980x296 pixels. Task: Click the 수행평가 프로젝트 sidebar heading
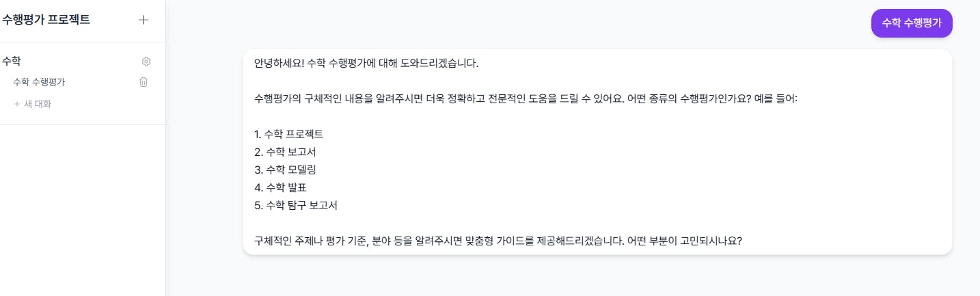(x=46, y=20)
